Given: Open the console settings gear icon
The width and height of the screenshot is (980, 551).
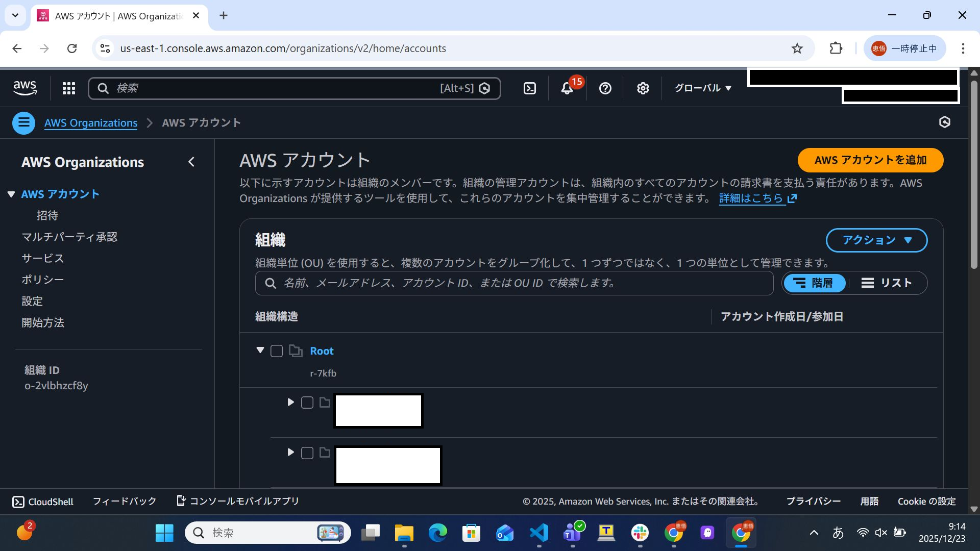Looking at the screenshot, I should 643,88.
